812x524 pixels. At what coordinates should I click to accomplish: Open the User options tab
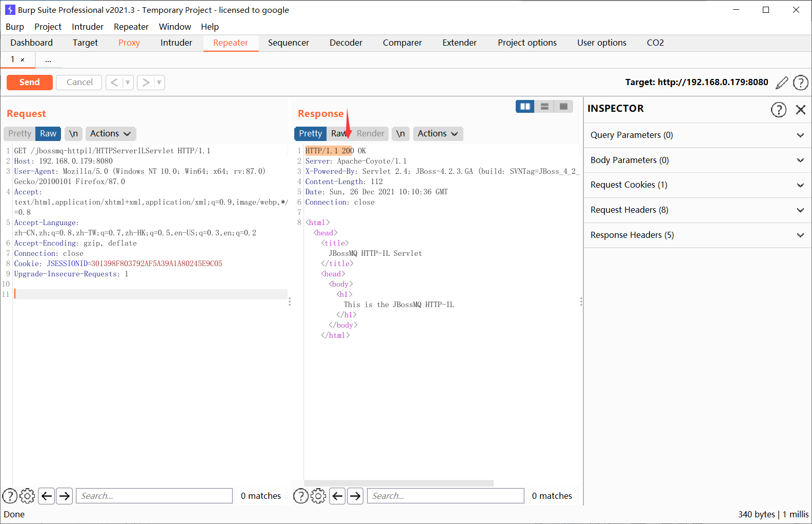pos(602,43)
